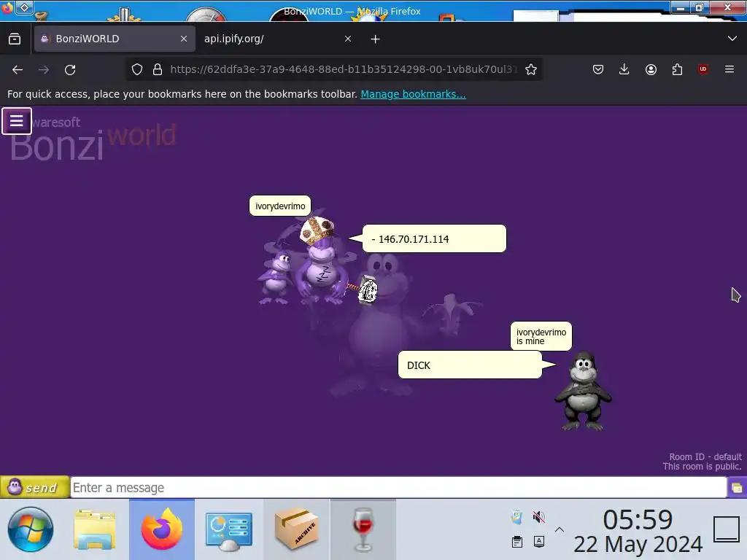Close the api.ipify.org tab
This screenshot has width=747, height=560.
(x=348, y=39)
